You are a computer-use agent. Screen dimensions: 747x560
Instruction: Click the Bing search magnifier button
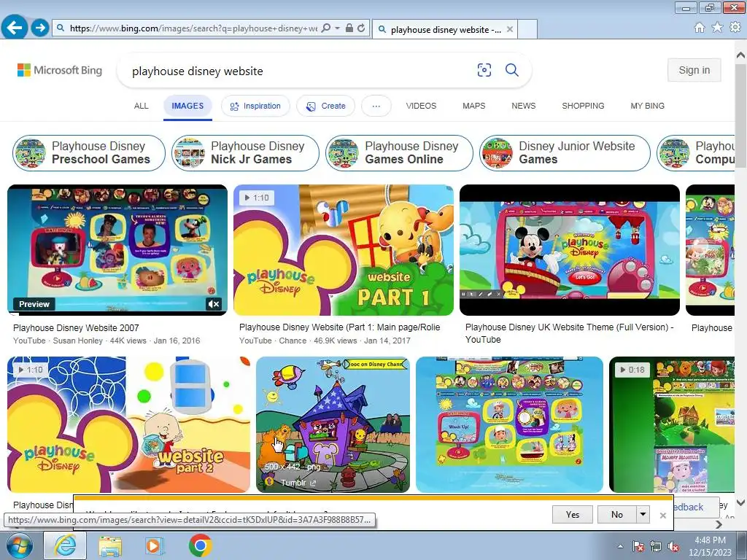(511, 71)
